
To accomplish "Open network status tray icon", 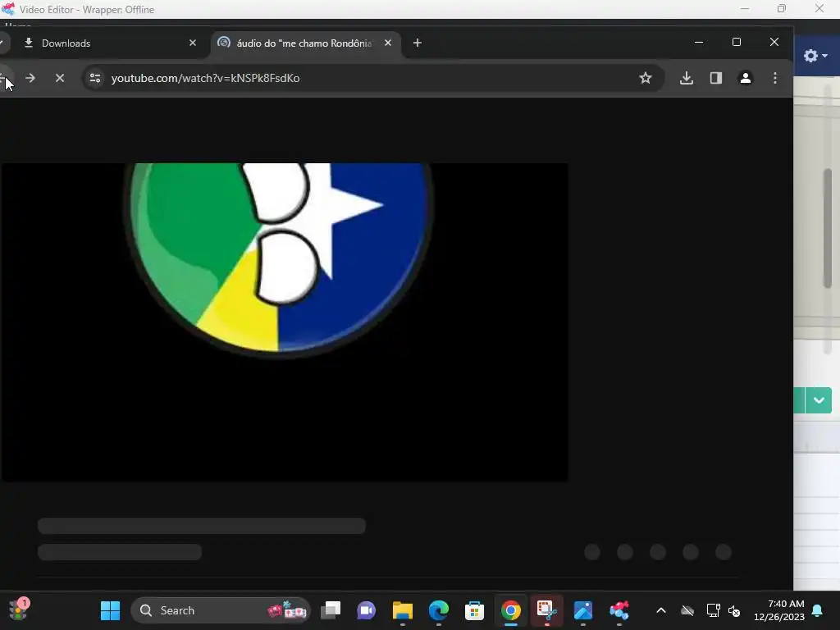I will coord(713,610).
